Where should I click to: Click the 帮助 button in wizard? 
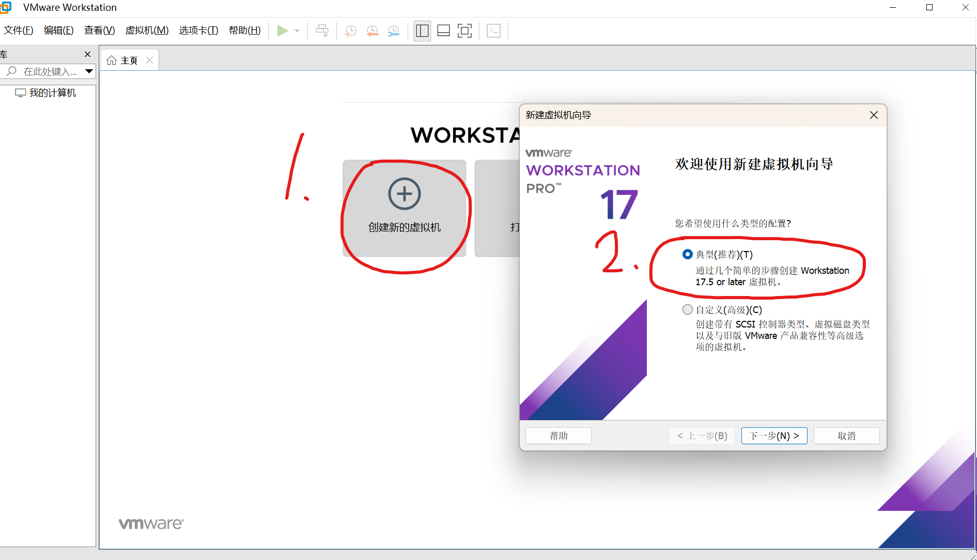tap(559, 435)
